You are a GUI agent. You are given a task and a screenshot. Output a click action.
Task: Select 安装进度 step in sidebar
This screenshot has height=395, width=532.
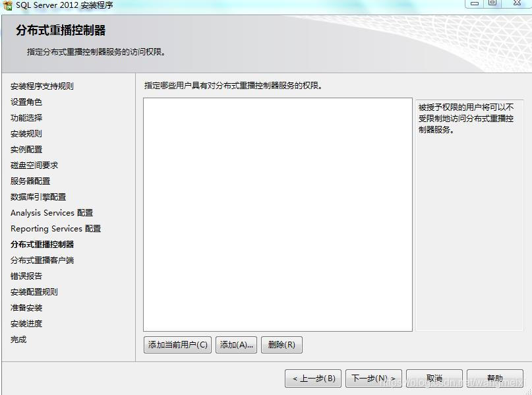pyautogui.click(x=26, y=324)
